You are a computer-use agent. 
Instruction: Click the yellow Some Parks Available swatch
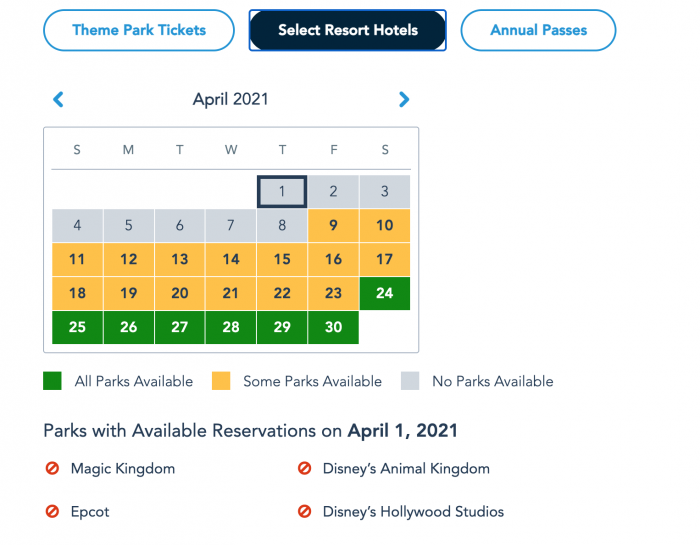[221, 381]
